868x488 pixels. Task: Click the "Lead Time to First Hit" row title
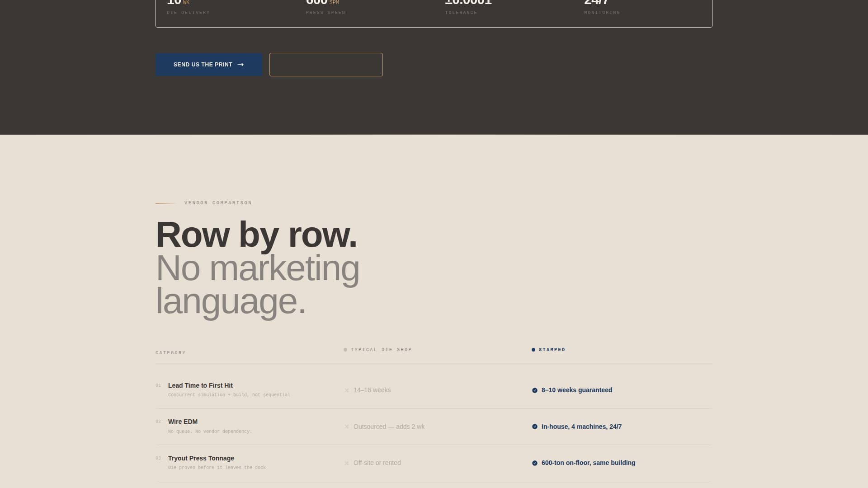pyautogui.click(x=200, y=385)
